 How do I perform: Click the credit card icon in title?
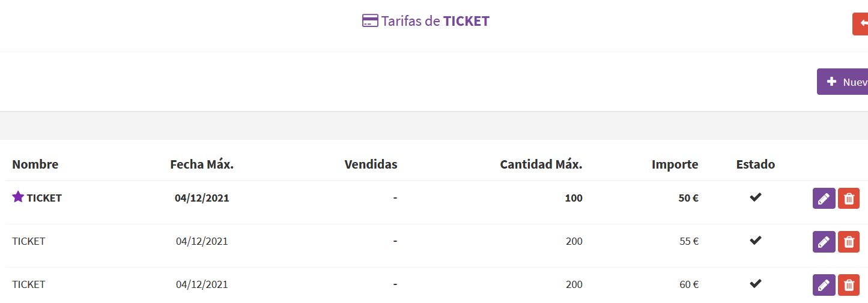[x=370, y=21]
